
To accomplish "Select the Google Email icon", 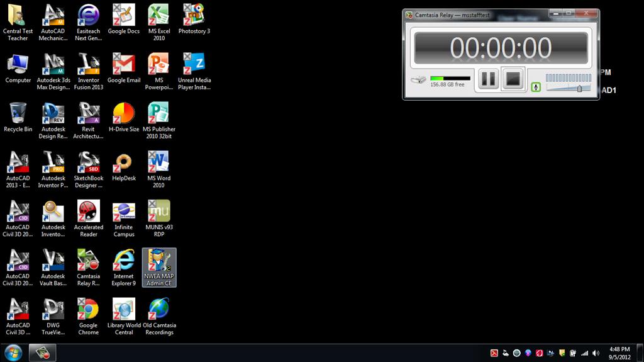I will [124, 68].
